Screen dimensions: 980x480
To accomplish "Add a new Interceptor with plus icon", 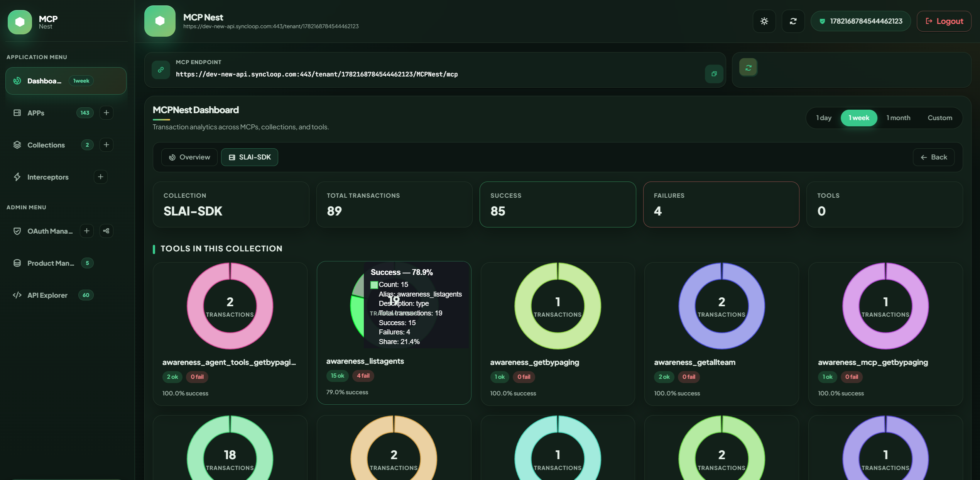I will 100,177.
